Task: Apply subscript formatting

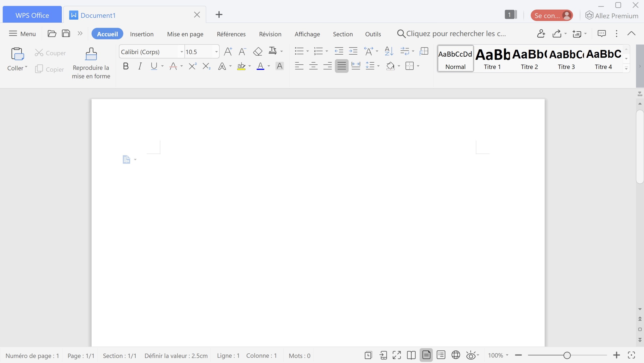Action: [x=207, y=66]
